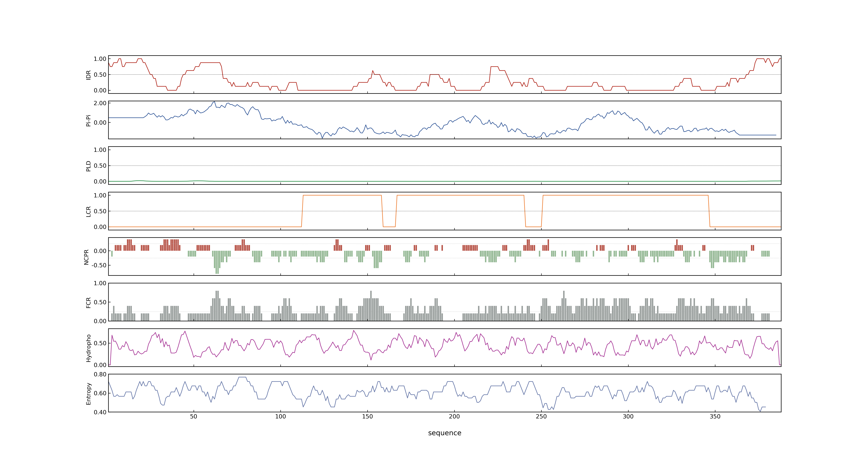Click the x-axis tick label 350
868x463 pixels.
[x=715, y=416]
